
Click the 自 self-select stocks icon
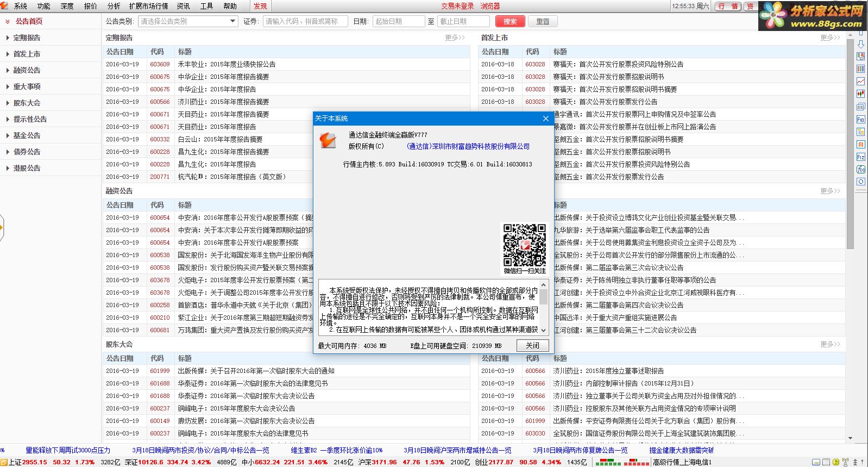pyautogui.click(x=861, y=144)
